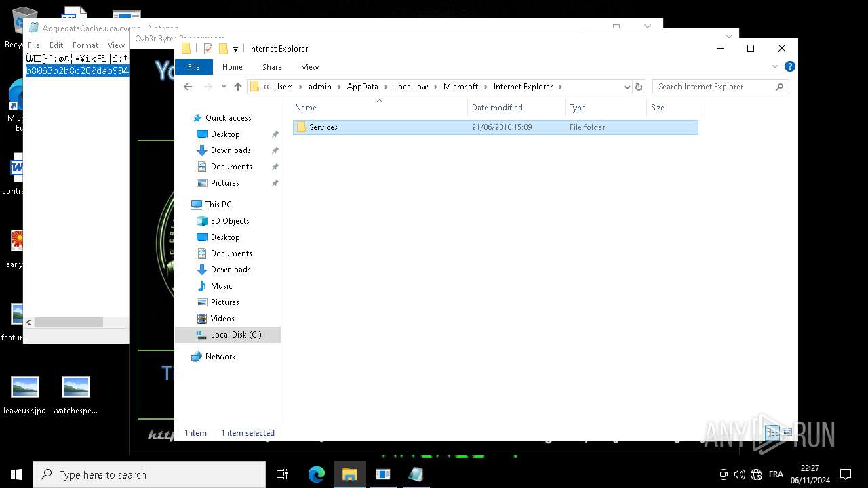Go forward in Explorer navigation

click(x=208, y=87)
